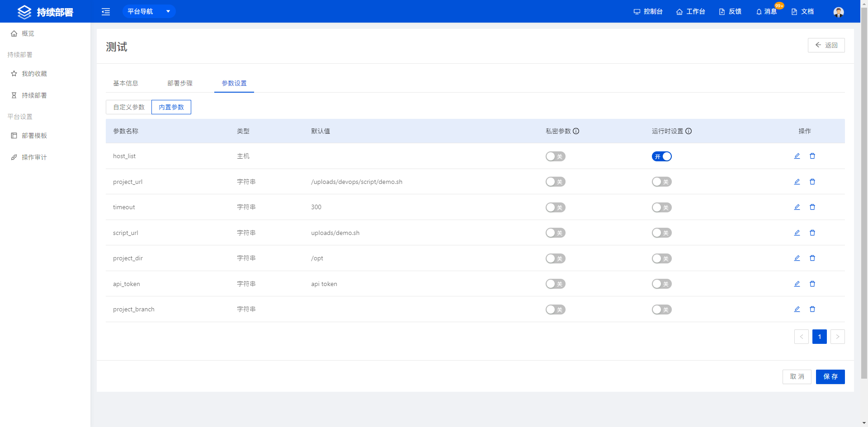The width and height of the screenshot is (868, 427).
Task: Switch to the 部署步骤 tab
Action: 180,83
